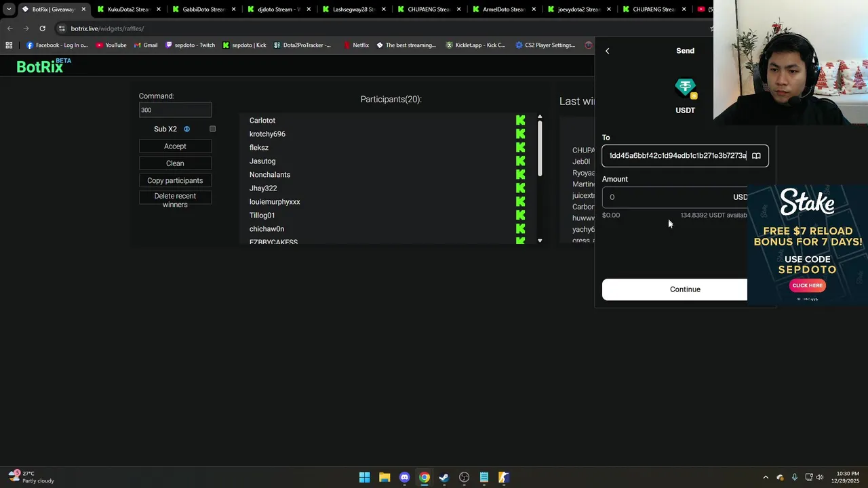This screenshot has width=868, height=488.
Task: Click the Sub X2 info icon
Action: 186,129
